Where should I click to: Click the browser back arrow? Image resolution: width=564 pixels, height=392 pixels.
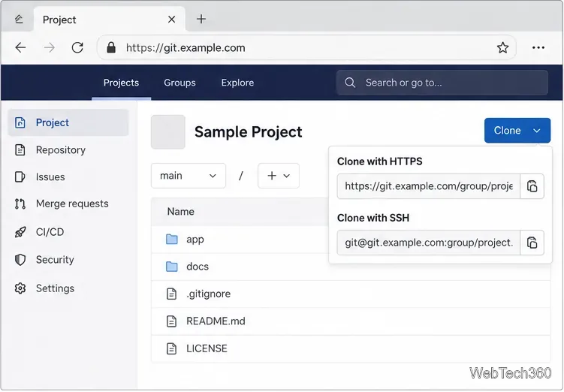coord(20,47)
